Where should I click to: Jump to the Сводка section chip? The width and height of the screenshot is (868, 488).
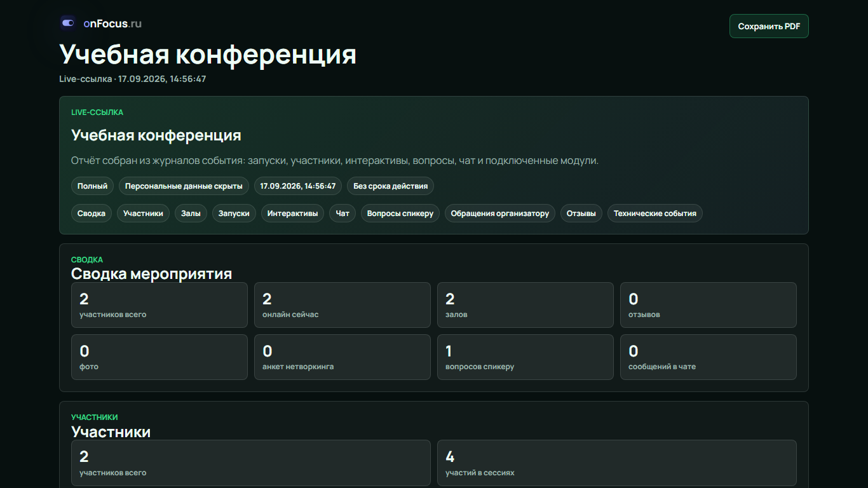pos(92,213)
